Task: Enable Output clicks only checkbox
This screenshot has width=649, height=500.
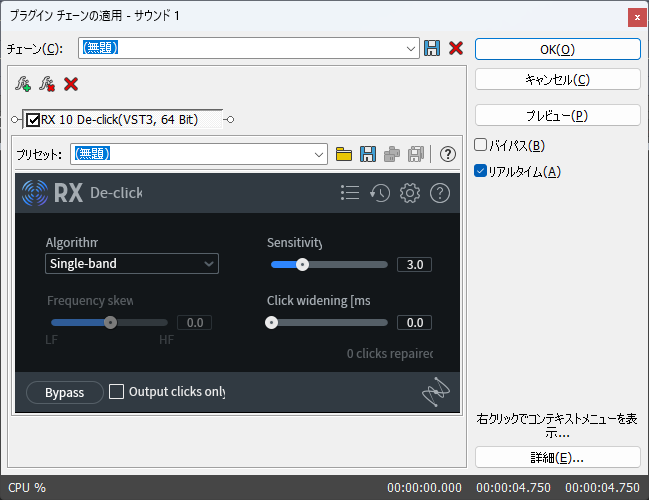Action: pos(116,392)
